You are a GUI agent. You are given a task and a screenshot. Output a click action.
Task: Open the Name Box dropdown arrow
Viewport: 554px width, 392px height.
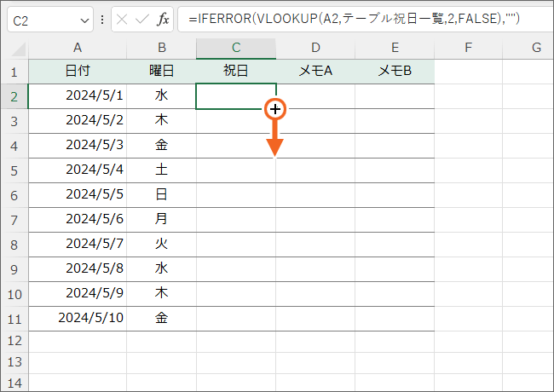(x=84, y=20)
